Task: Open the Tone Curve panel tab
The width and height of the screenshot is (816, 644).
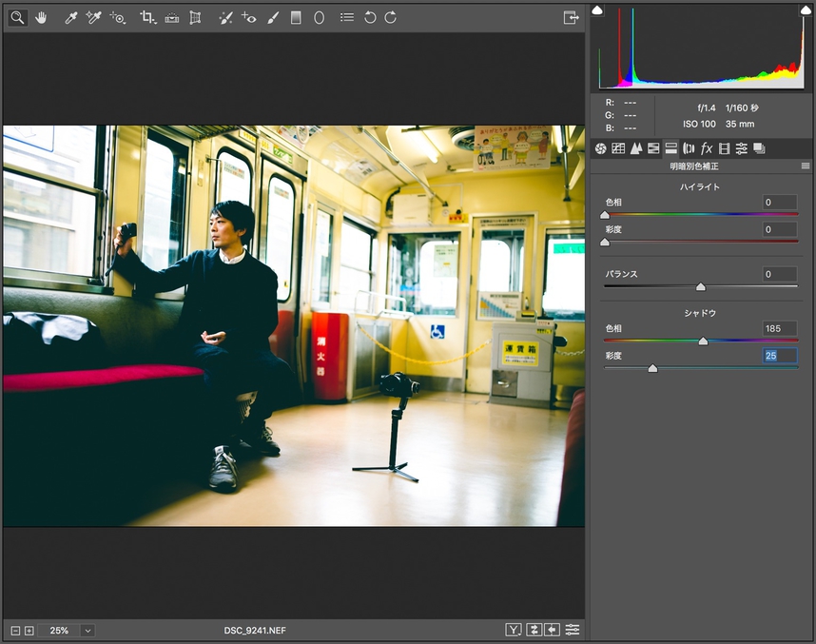Action: click(x=618, y=148)
